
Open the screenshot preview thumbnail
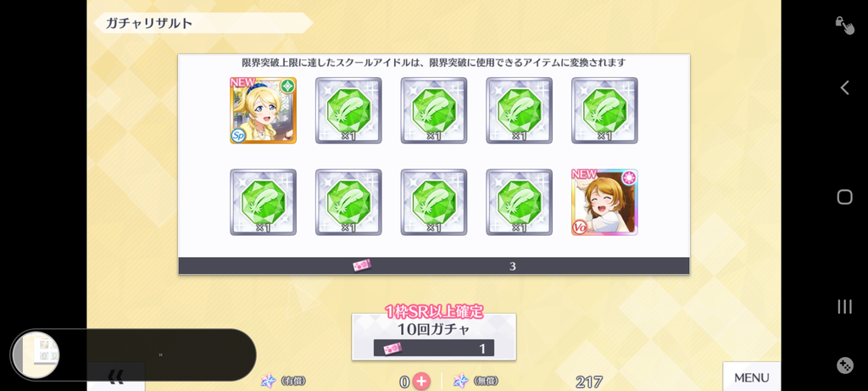[x=36, y=355]
